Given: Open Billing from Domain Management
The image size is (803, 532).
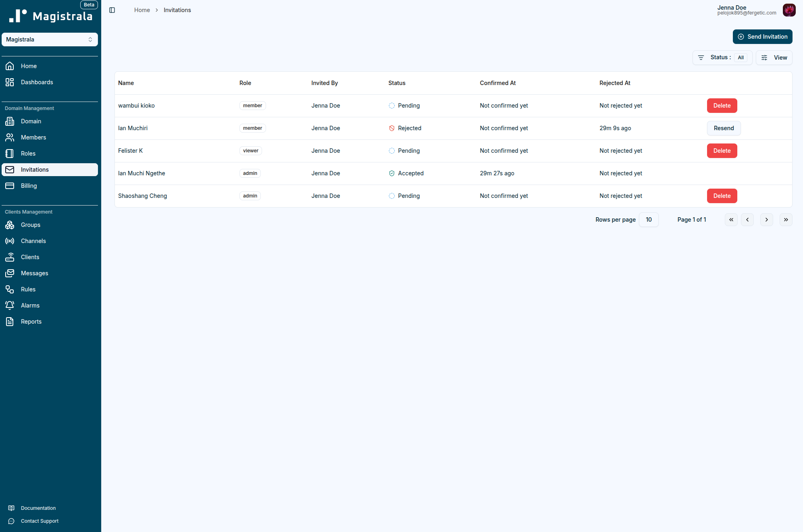Looking at the screenshot, I should coord(29,186).
